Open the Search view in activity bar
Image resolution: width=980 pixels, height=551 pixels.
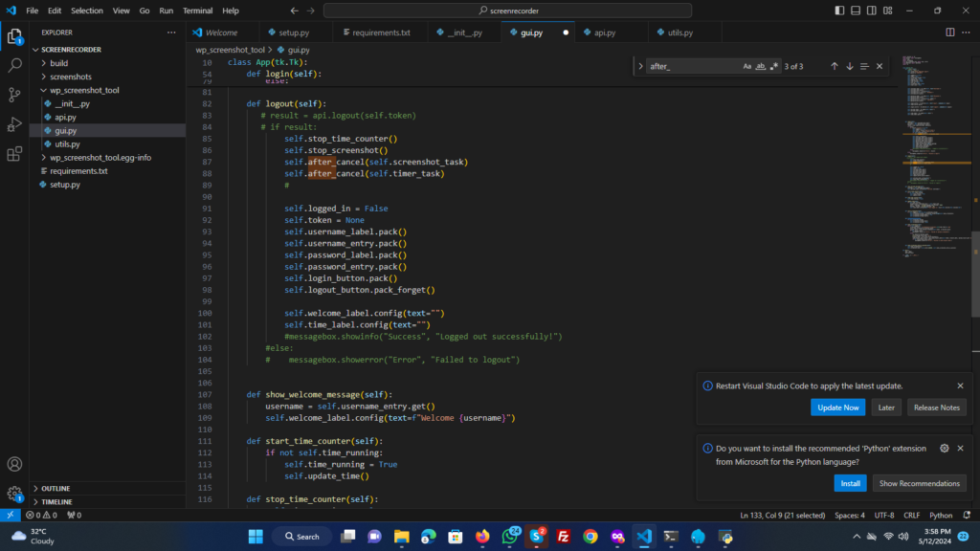(14, 66)
